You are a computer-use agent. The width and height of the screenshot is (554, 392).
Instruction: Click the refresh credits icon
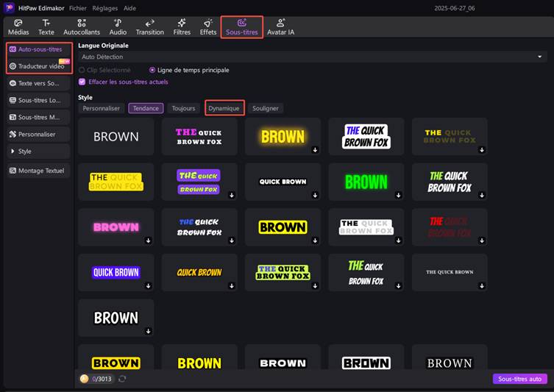pyautogui.click(x=122, y=379)
